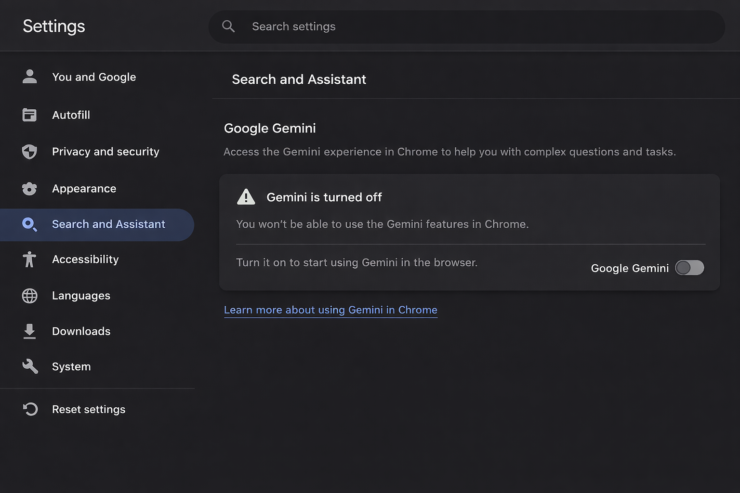Image resolution: width=740 pixels, height=493 pixels.
Task: Click the Appearance palette icon
Action: pos(30,189)
